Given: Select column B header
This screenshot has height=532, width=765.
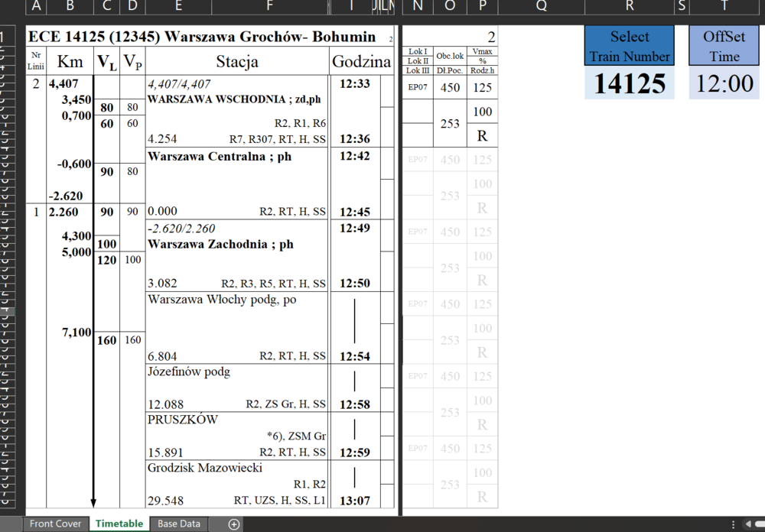Looking at the screenshot, I should pyautogui.click(x=70, y=6).
